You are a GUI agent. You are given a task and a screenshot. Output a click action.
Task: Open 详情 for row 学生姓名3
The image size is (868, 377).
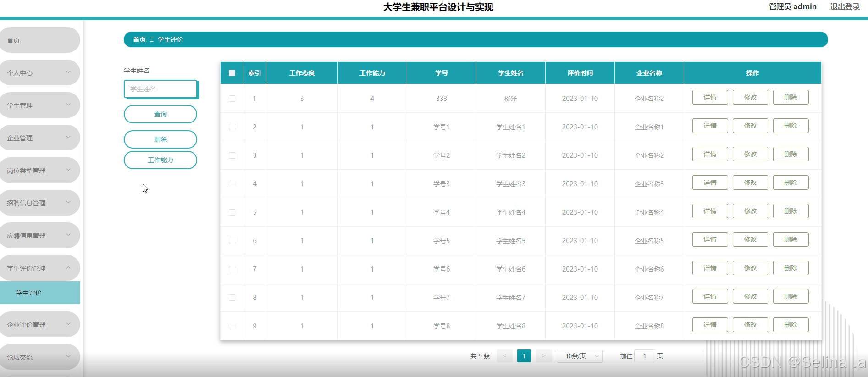(x=710, y=183)
